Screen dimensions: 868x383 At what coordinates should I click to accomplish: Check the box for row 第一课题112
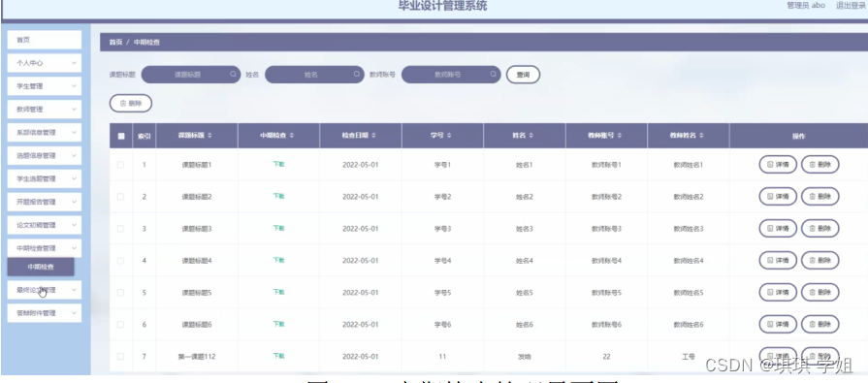120,357
